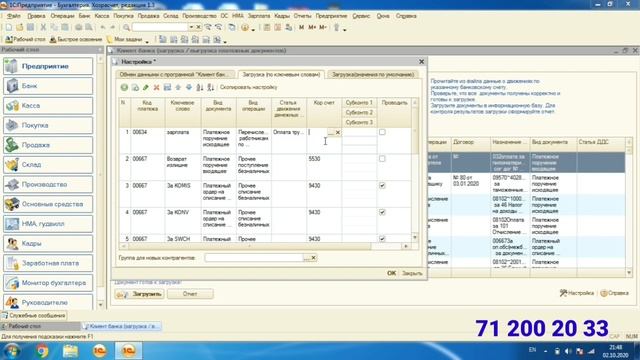This screenshot has width=640, height=360.
Task: Open the search field dropdown in main toolbar
Action: click(x=191, y=27)
